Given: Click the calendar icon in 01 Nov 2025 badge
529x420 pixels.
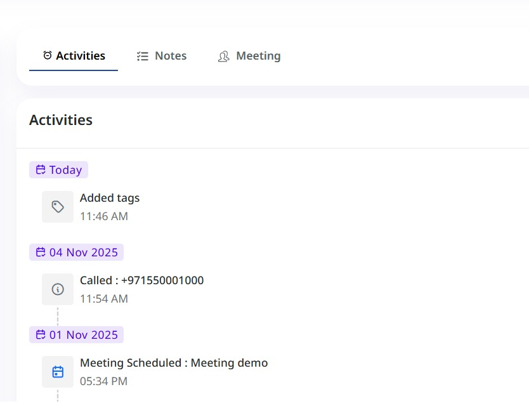Looking at the screenshot, I should pyautogui.click(x=41, y=335).
